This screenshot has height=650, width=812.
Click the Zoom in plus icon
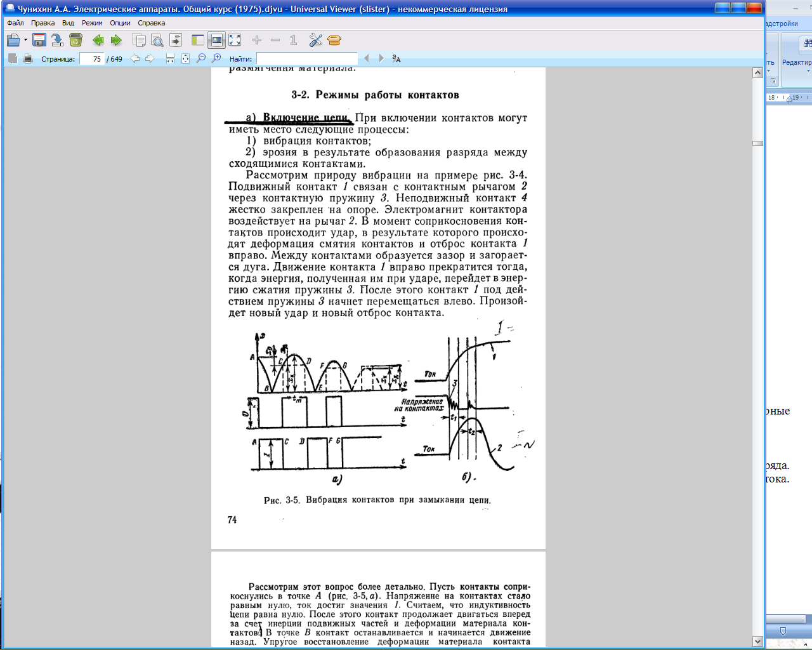(x=257, y=40)
